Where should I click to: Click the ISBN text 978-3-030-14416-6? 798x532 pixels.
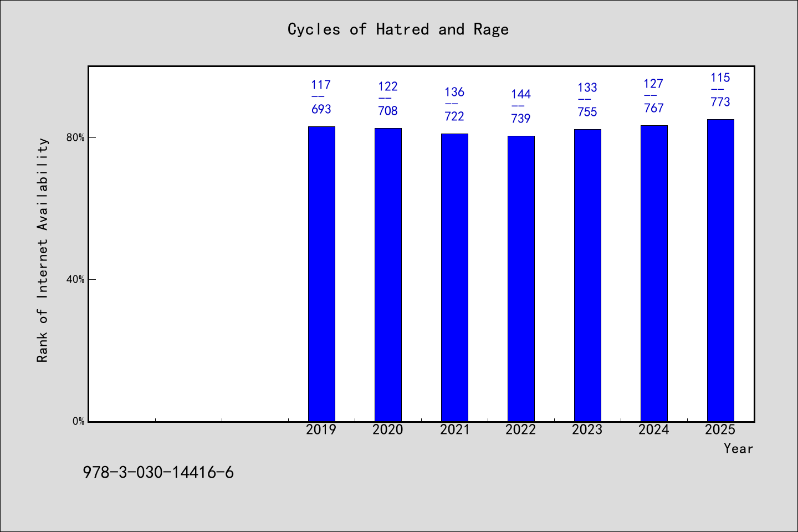pos(158,473)
